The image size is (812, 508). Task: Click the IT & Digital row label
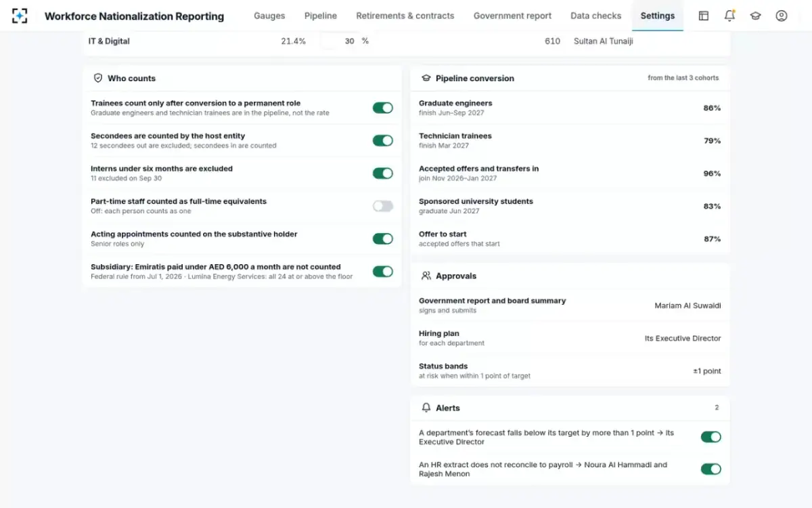click(109, 41)
